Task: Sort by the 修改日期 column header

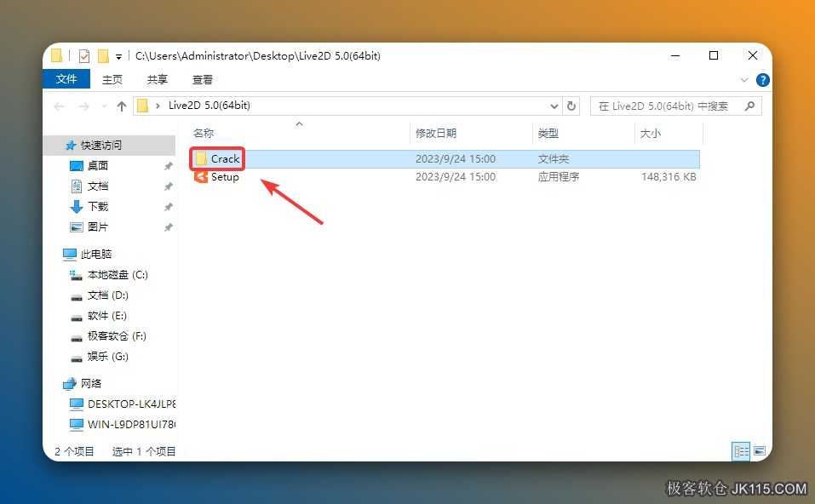Action: (x=435, y=133)
